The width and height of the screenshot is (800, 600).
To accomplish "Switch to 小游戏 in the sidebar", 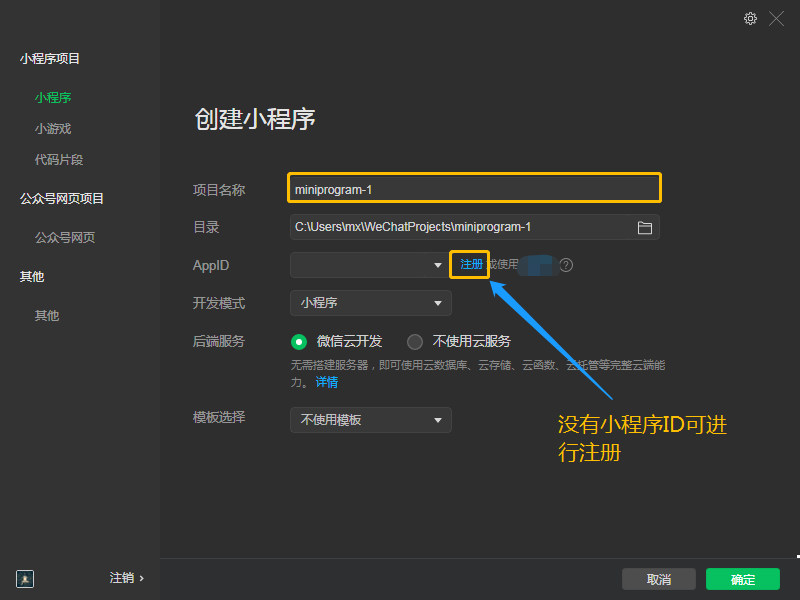I will (x=53, y=128).
